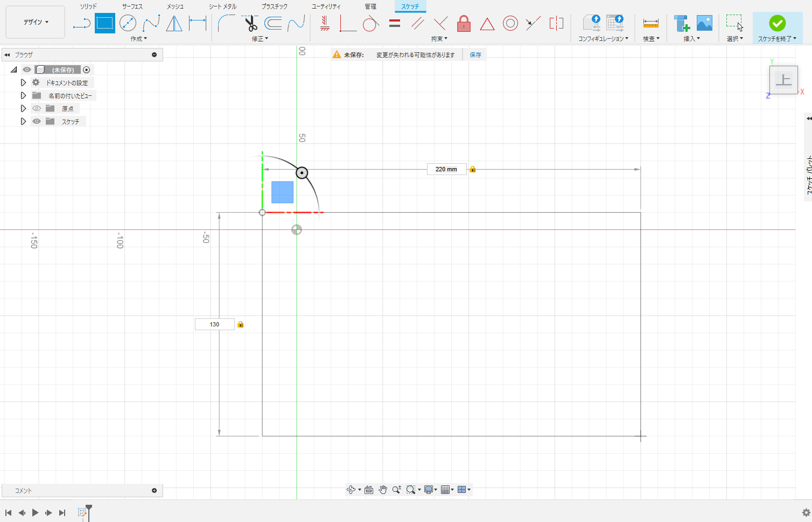Apply the Parallel constraint
The image size is (812, 522).
click(417, 23)
